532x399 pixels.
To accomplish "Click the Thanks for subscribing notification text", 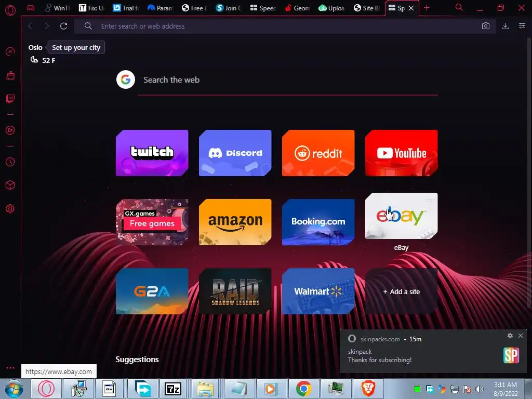I will click(x=380, y=361).
